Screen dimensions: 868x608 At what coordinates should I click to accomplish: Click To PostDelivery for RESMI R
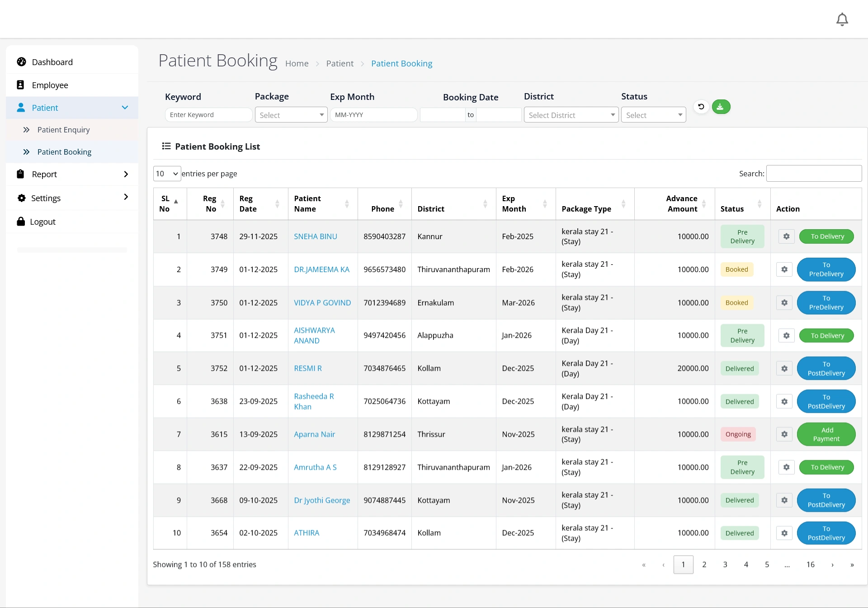(x=826, y=368)
